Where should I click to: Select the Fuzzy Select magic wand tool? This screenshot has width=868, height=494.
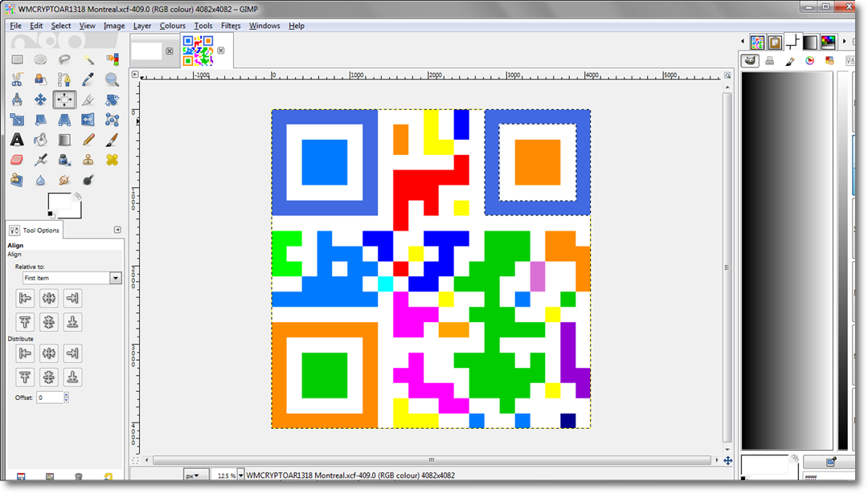88,59
